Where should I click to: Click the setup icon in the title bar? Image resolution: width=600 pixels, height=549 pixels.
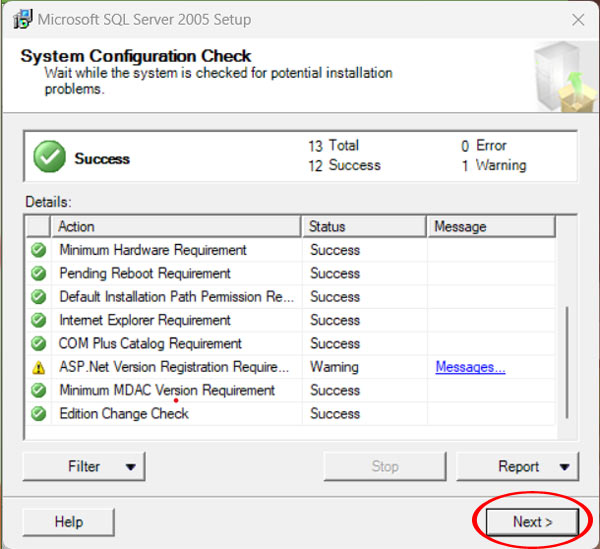pyautogui.click(x=23, y=19)
